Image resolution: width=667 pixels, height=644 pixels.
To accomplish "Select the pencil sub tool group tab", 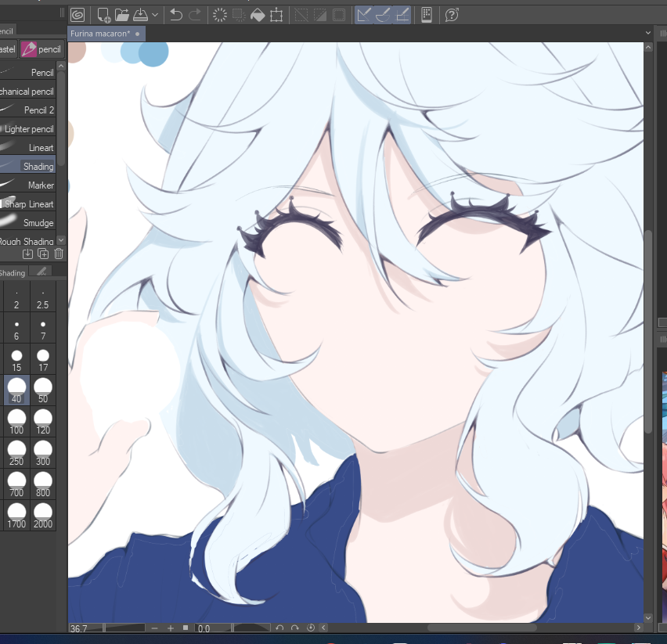I will (41, 49).
